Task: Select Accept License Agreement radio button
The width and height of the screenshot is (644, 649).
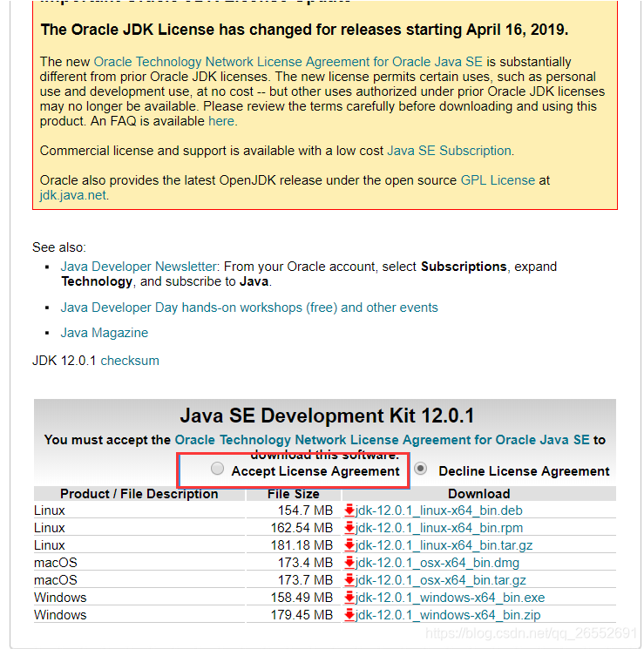Action: tap(217, 469)
